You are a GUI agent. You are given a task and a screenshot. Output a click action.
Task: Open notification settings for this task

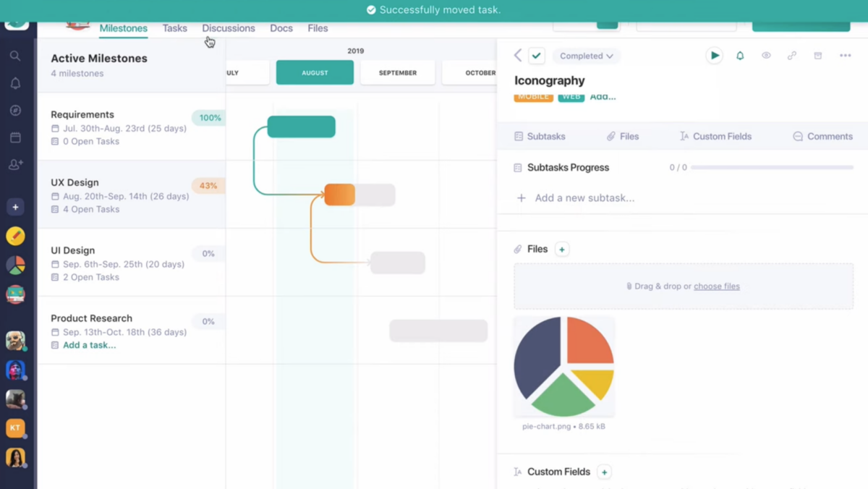pos(740,56)
